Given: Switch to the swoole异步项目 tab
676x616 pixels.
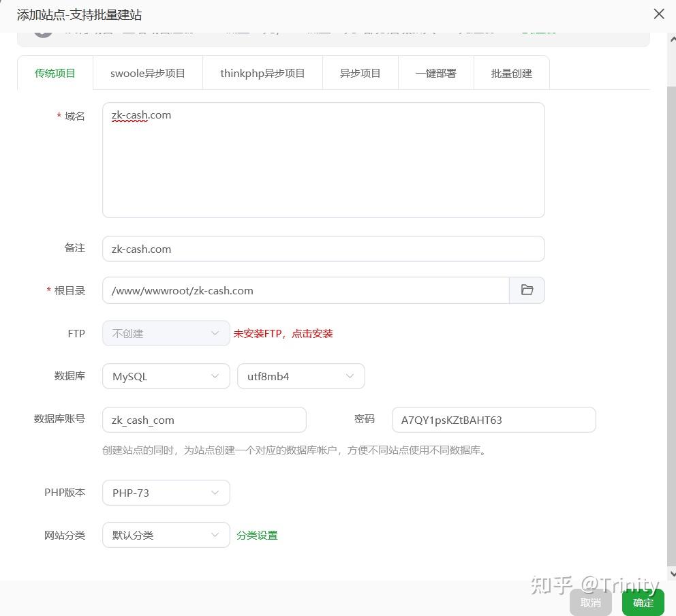Looking at the screenshot, I should tap(147, 72).
